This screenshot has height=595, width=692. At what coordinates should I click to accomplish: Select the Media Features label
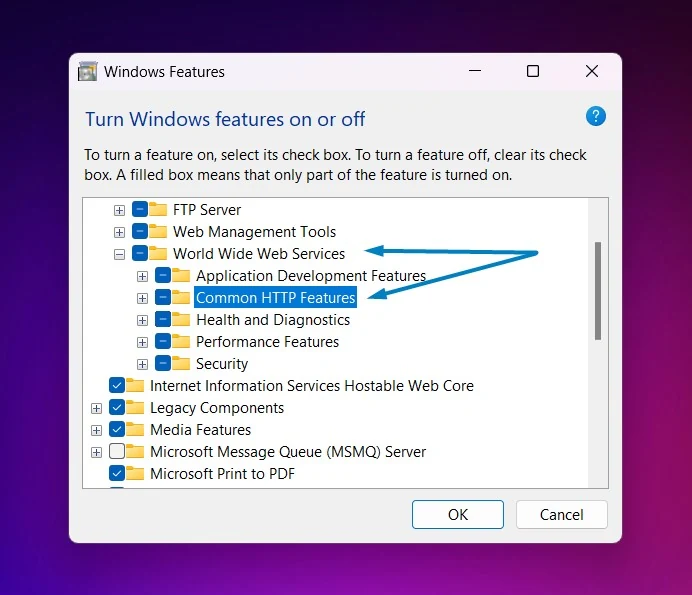pos(200,430)
